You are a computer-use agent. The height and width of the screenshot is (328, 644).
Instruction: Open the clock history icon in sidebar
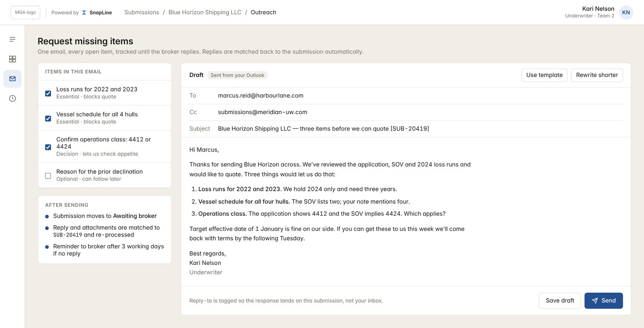[12, 98]
